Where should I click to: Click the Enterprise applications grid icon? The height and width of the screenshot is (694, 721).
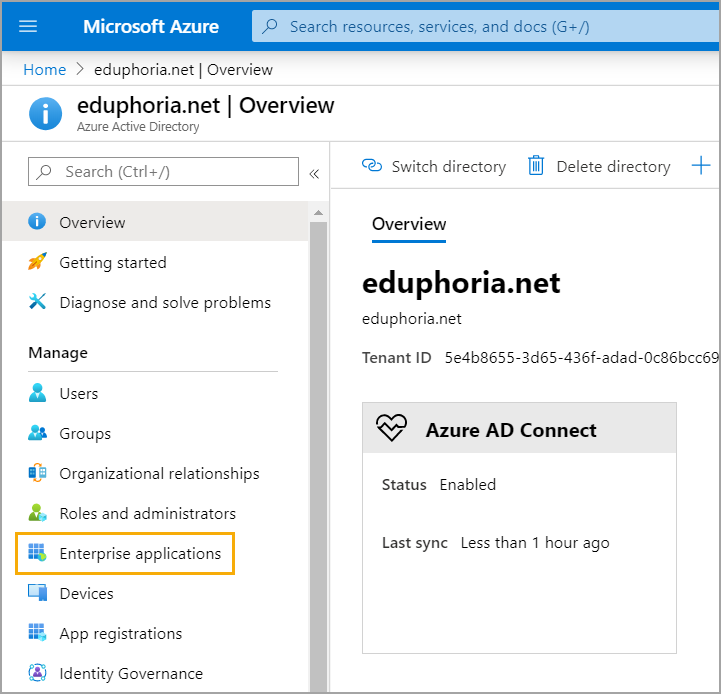point(37,552)
